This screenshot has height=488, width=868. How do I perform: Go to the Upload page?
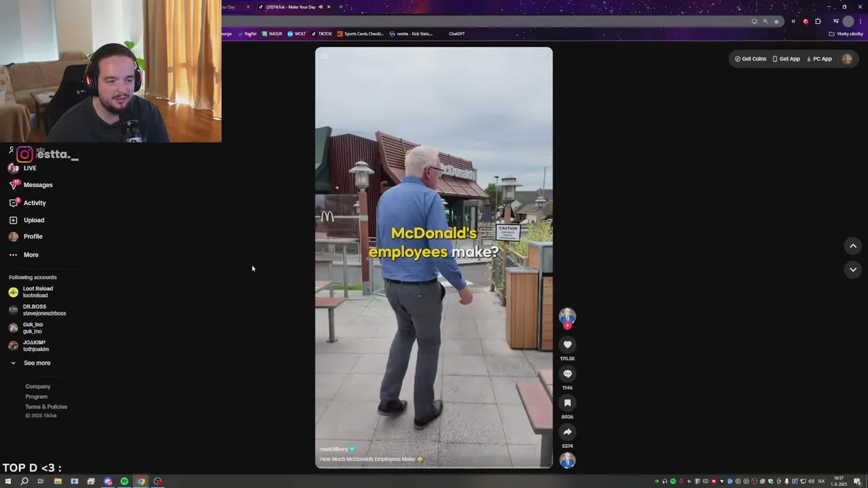[x=26, y=220]
